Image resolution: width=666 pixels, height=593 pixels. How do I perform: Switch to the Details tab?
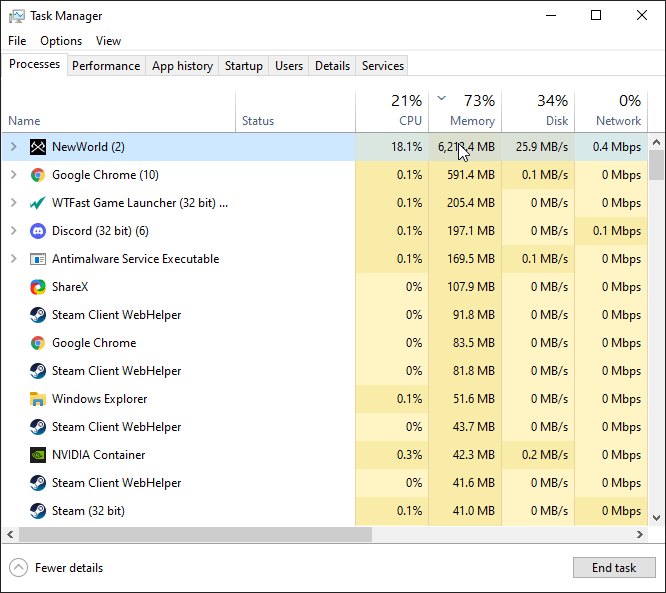point(333,66)
